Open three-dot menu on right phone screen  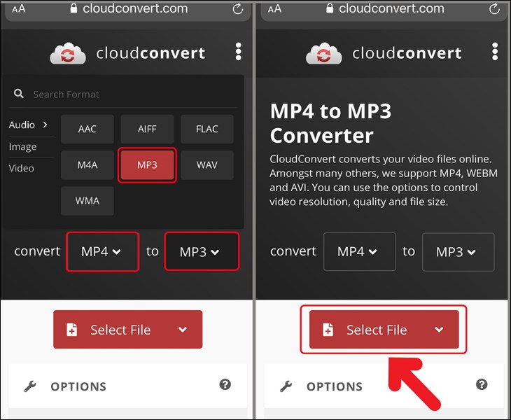(x=495, y=51)
